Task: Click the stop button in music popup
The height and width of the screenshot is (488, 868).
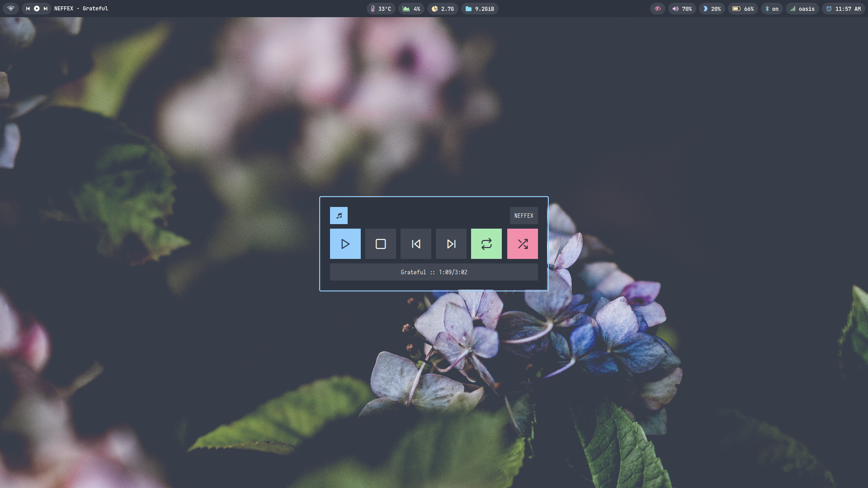Action: pos(380,244)
